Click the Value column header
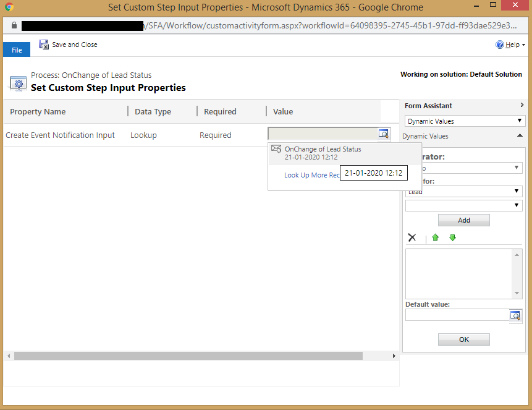The width and height of the screenshot is (532, 410). 283,111
